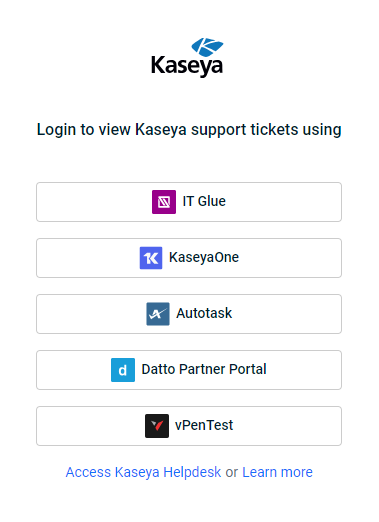Log in via the vPenTest button
This screenshot has width=379, height=522.
(x=189, y=426)
